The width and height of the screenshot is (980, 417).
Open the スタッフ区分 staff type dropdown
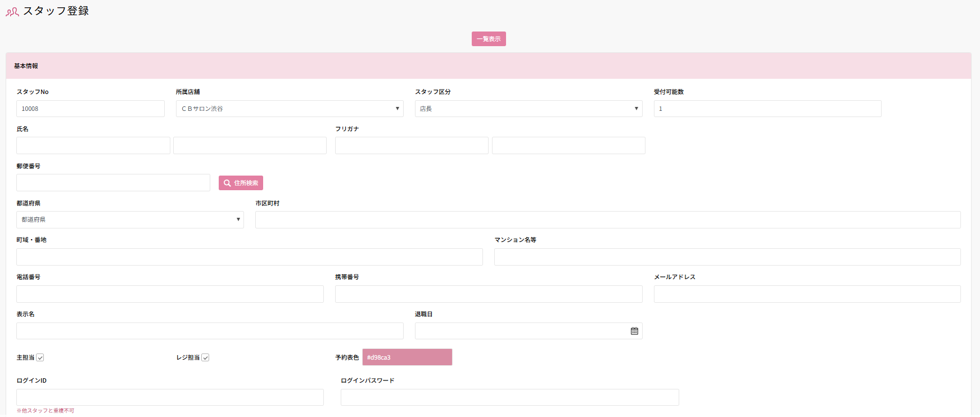point(529,109)
